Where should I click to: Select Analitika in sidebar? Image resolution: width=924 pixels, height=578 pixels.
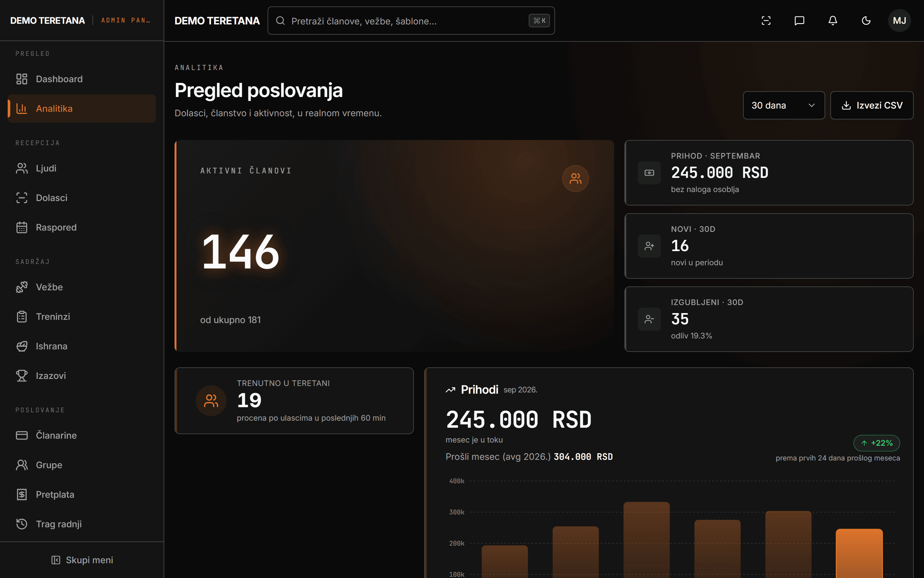point(82,109)
